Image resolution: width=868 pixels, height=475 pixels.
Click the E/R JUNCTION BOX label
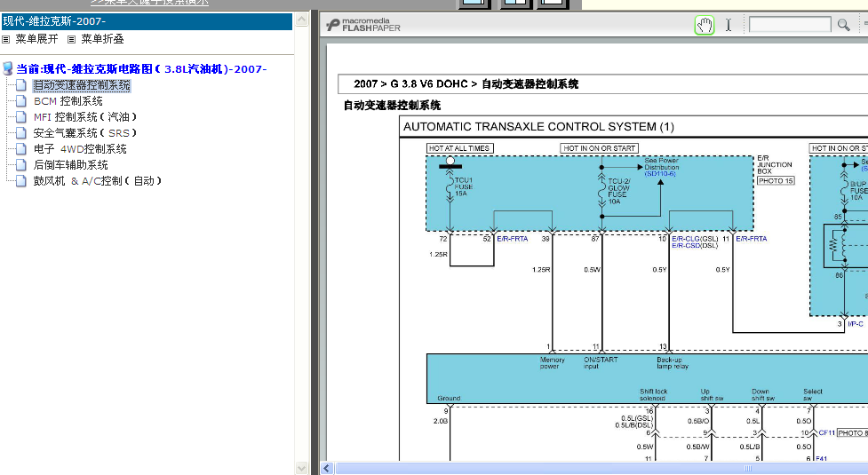tap(775, 165)
